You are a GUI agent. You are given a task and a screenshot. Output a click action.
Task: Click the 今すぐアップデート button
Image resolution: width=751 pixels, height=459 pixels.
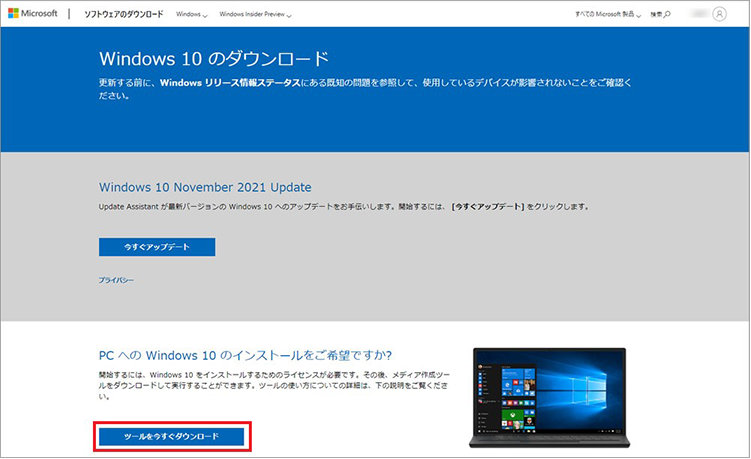pos(157,247)
